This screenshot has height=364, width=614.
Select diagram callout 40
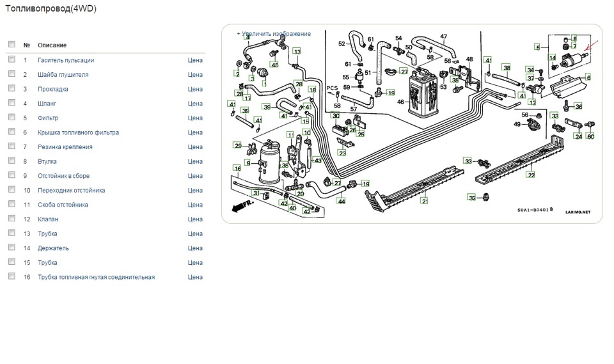click(292, 208)
